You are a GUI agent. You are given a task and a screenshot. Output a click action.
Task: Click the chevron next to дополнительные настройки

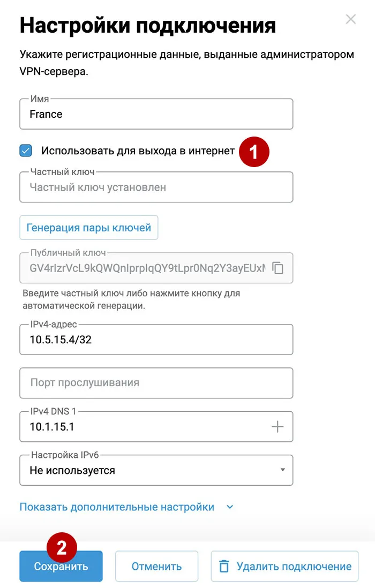point(229,507)
